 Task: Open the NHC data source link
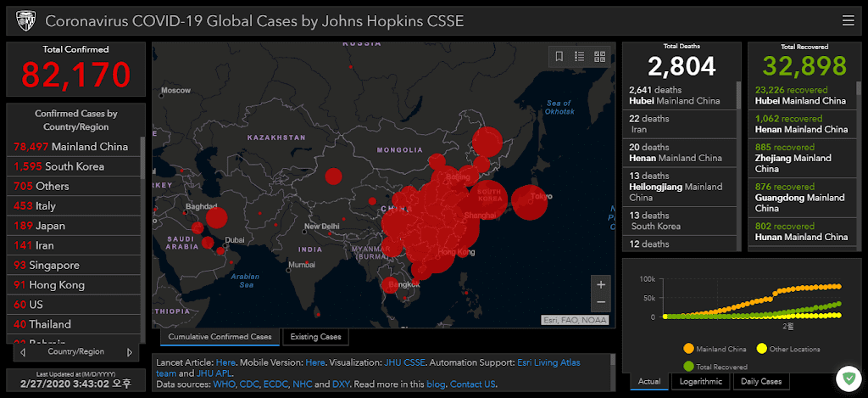[x=303, y=384]
